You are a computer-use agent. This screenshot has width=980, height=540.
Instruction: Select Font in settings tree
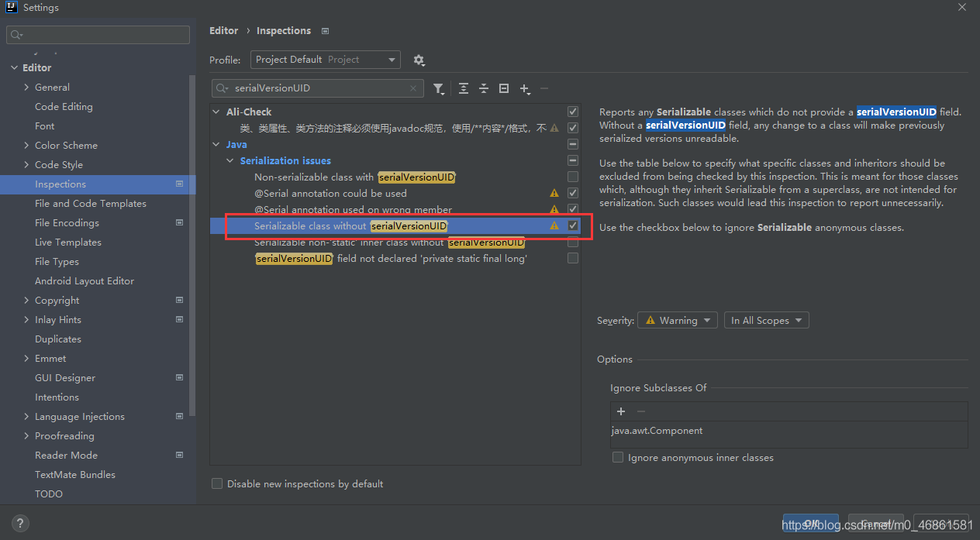tap(45, 126)
